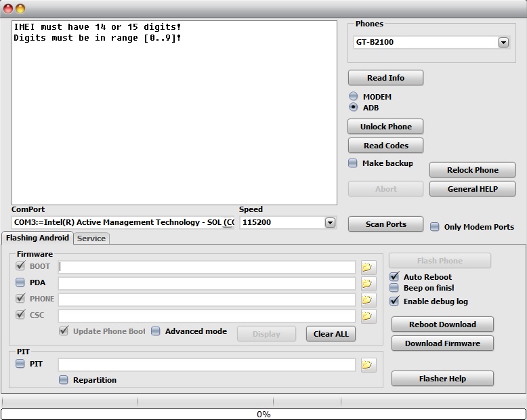The height and width of the screenshot is (420, 527).
Task: Open the ComPort selection combo box
Action: 123,222
